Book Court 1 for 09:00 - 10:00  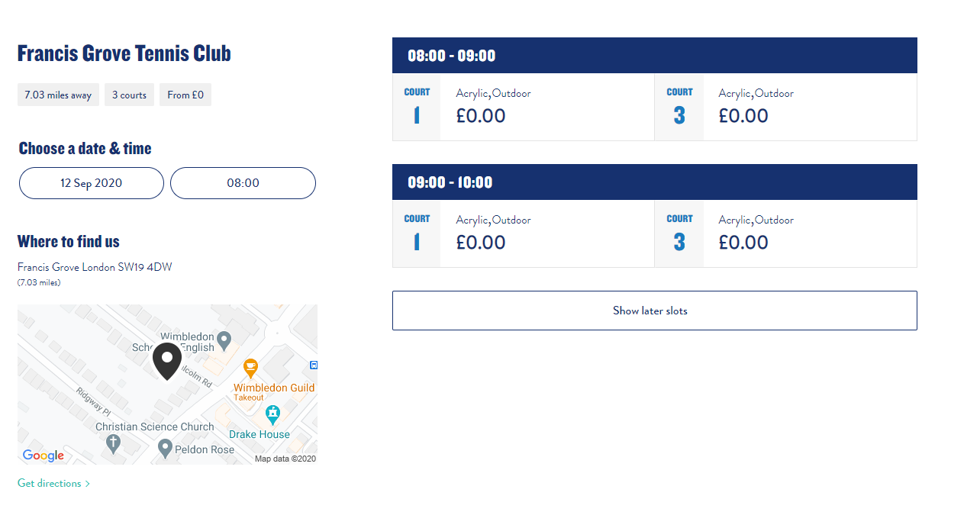[523, 233]
